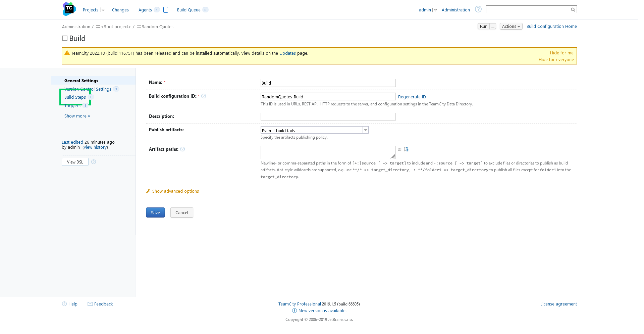Click the admin user link

pos(425,10)
